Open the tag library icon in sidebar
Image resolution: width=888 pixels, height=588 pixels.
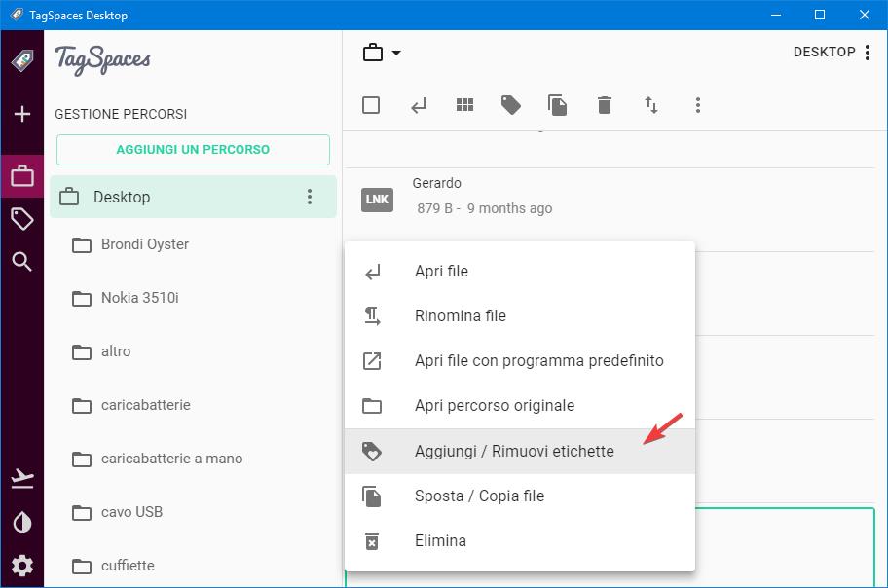pyautogui.click(x=22, y=219)
